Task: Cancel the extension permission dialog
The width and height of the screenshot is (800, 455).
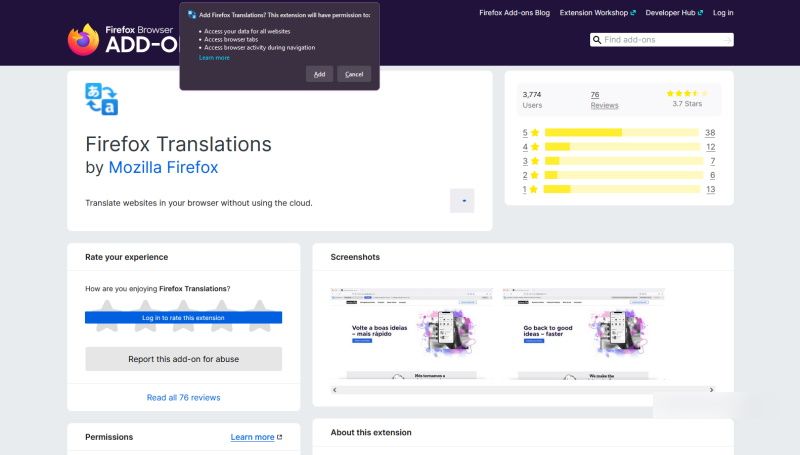Action: (354, 74)
